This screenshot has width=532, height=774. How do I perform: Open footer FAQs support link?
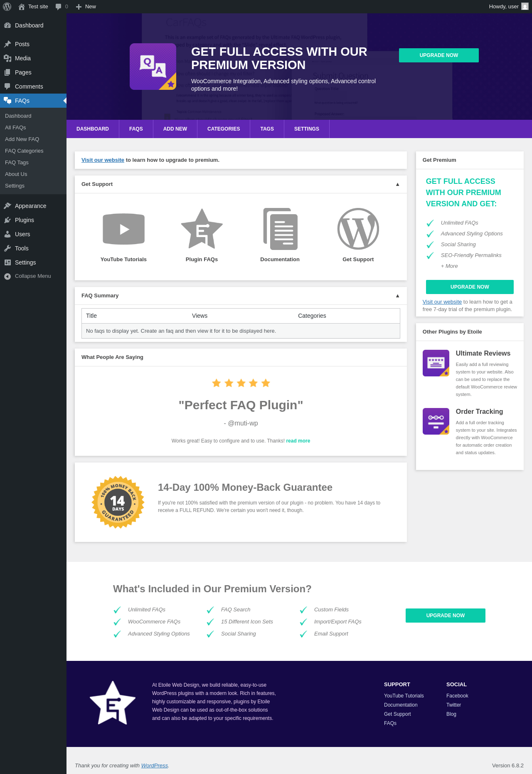[x=390, y=723]
